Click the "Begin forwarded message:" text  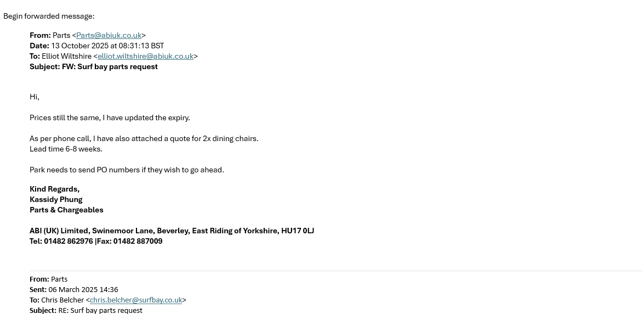(x=49, y=16)
